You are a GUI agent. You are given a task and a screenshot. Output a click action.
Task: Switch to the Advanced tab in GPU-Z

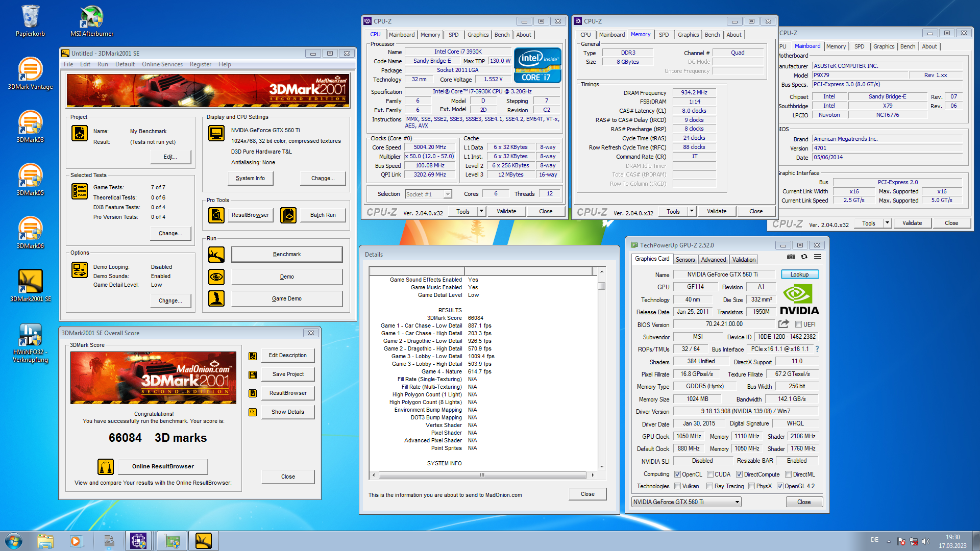tap(713, 260)
